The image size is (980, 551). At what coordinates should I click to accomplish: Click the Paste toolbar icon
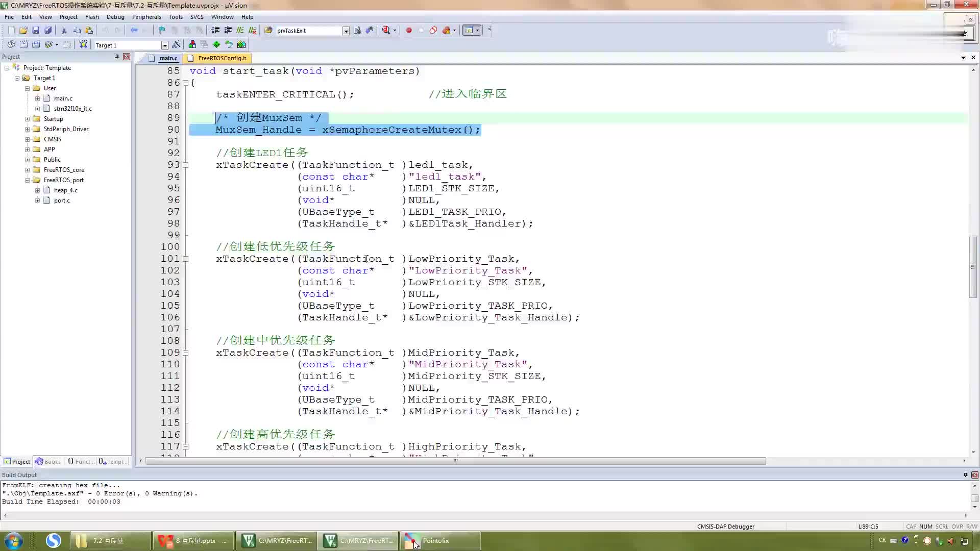point(89,30)
